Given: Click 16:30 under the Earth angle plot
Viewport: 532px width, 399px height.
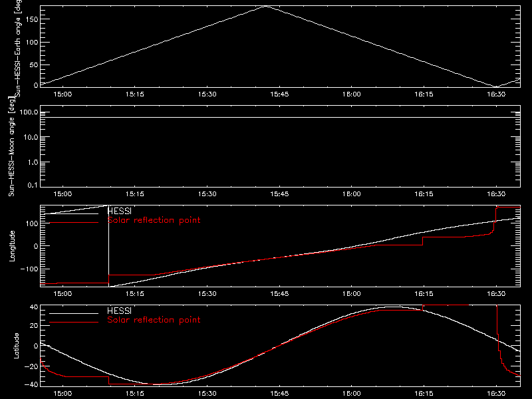Looking at the screenshot, I should point(496,94).
